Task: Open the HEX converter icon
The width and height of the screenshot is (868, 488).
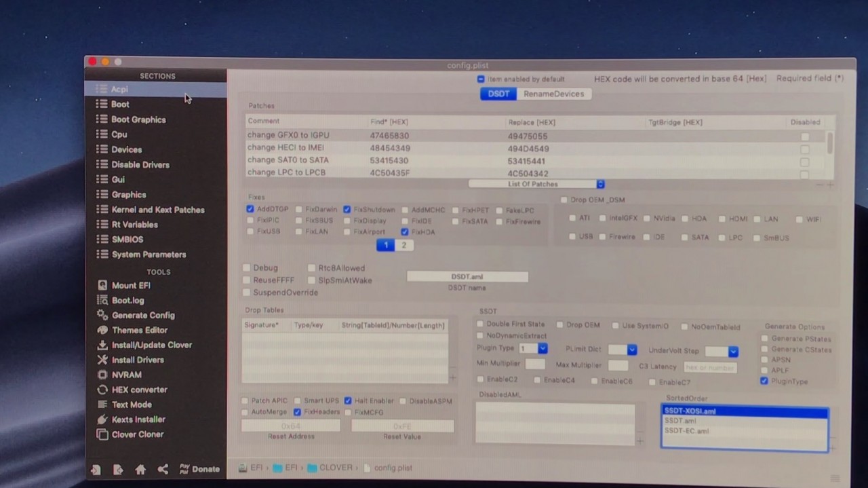Action: (102, 390)
